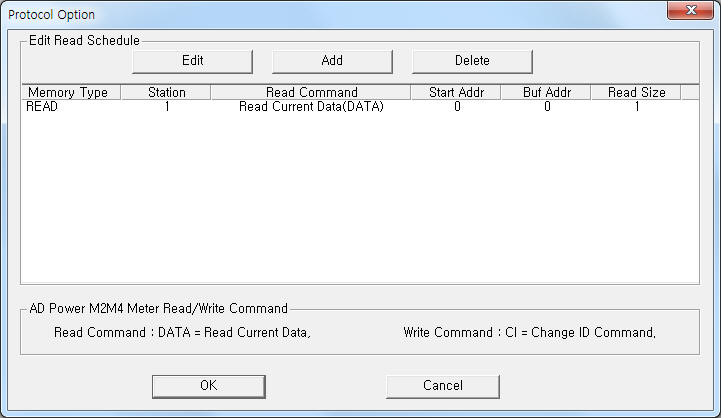The height and width of the screenshot is (418, 721).
Task: Click the Edit button
Action: click(x=192, y=61)
